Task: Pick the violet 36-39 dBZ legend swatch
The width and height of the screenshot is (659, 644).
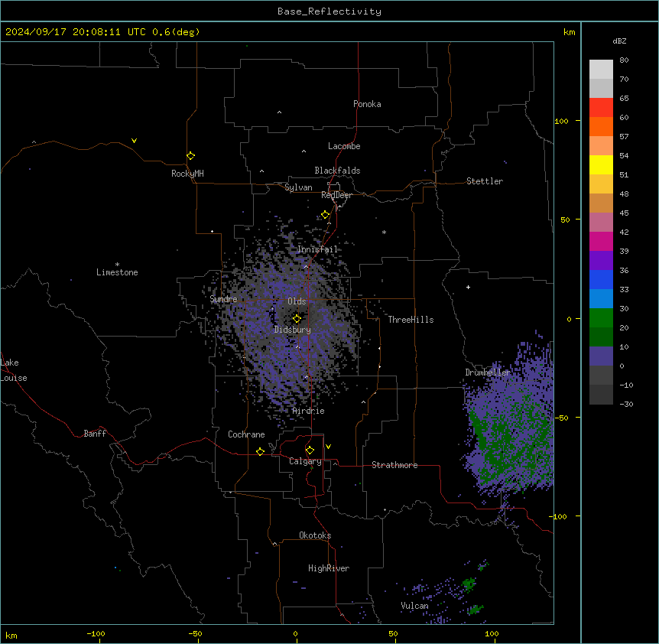Action: (601, 261)
